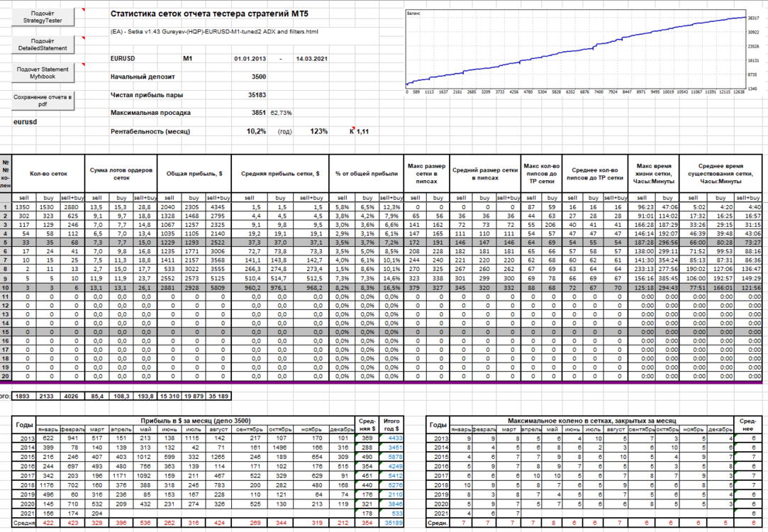Select max drawdown value 3851
768x532 pixels.
259,113
